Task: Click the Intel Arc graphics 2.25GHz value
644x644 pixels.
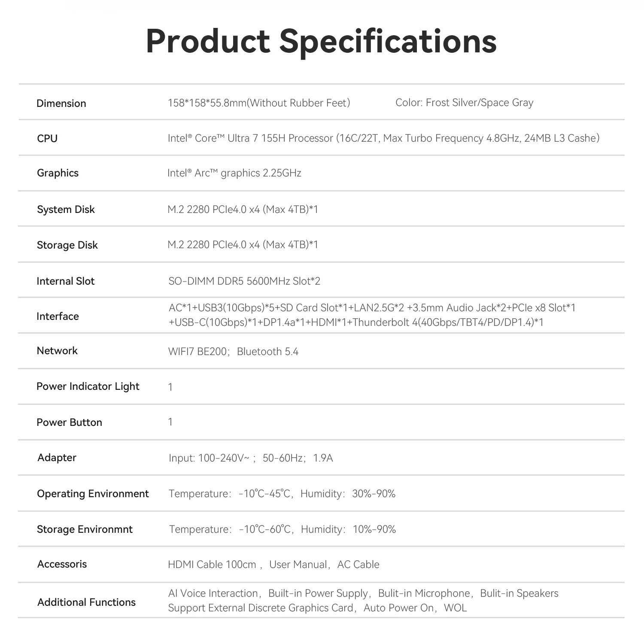Action: (x=234, y=173)
